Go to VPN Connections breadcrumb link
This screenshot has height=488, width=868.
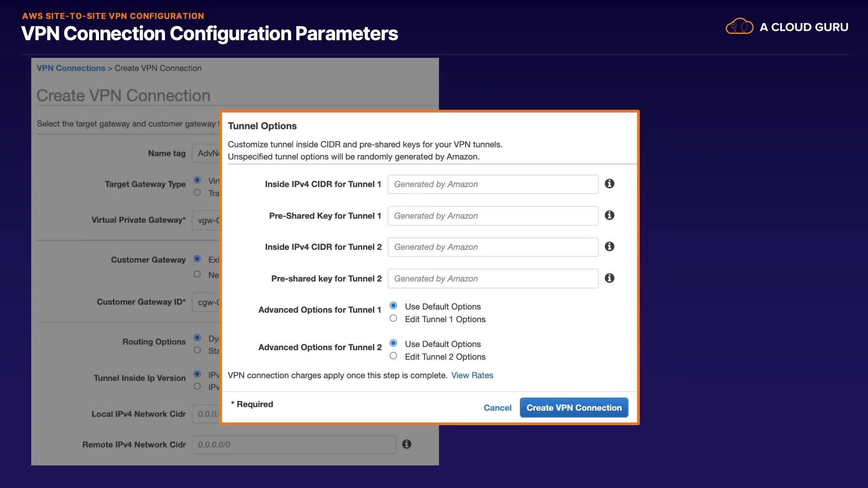(x=71, y=68)
